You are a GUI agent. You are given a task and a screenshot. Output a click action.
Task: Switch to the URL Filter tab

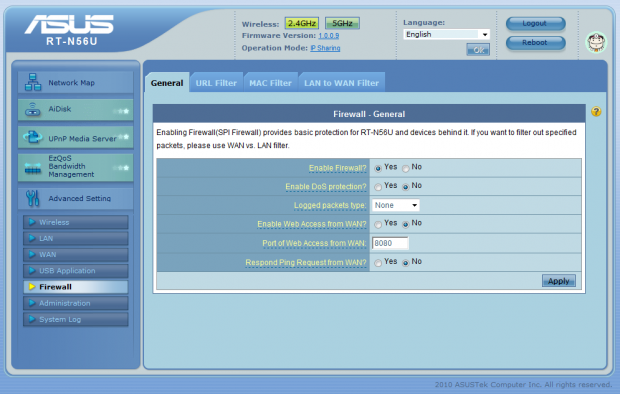click(x=216, y=83)
